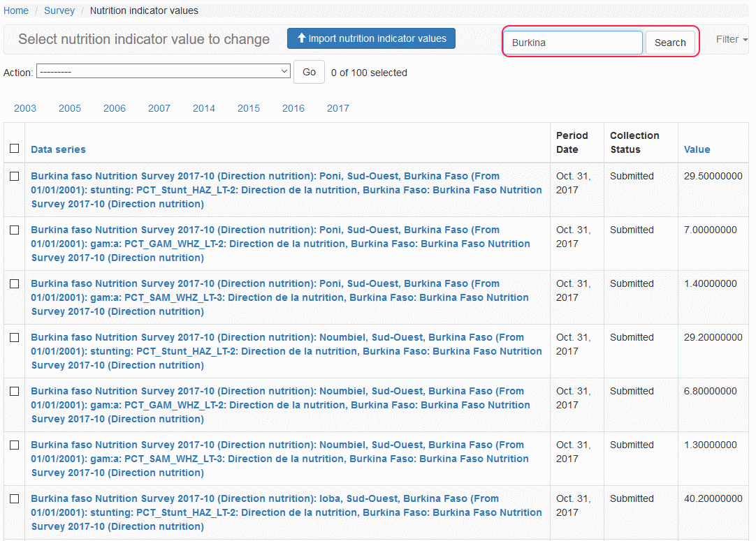Viewport: 756px width, 541px height.
Task: Open the Survey breadcrumb link
Action: 59,10
